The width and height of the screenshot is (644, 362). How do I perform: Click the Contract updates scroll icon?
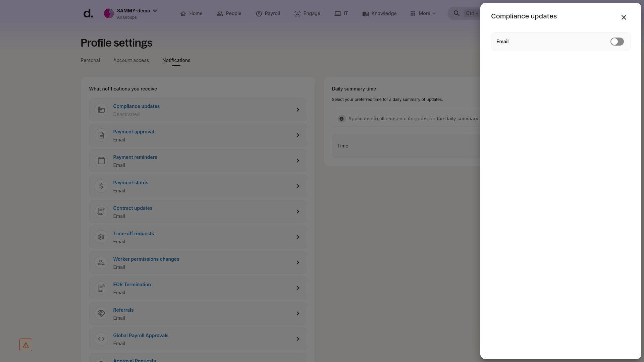pyautogui.click(x=101, y=212)
